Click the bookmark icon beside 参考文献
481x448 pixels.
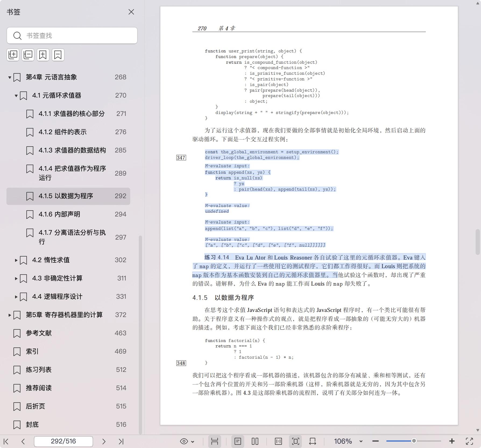click(17, 333)
